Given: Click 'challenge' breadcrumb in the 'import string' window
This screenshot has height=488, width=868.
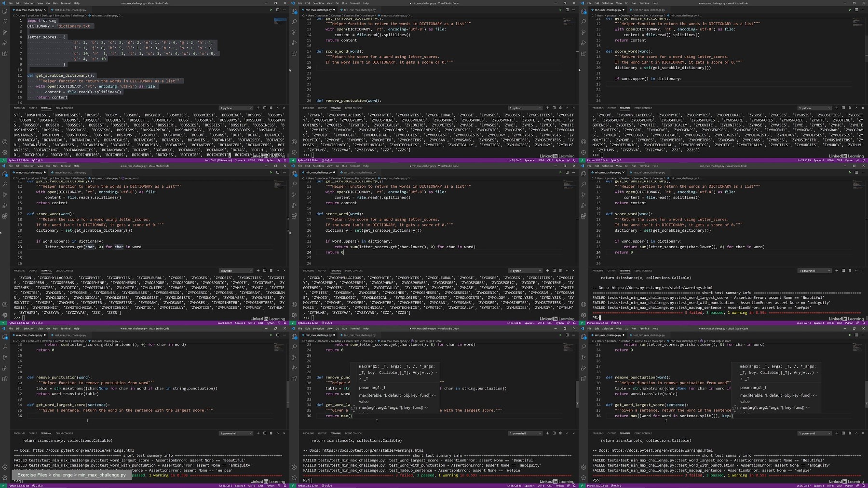Looking at the screenshot, I should coord(79,15).
